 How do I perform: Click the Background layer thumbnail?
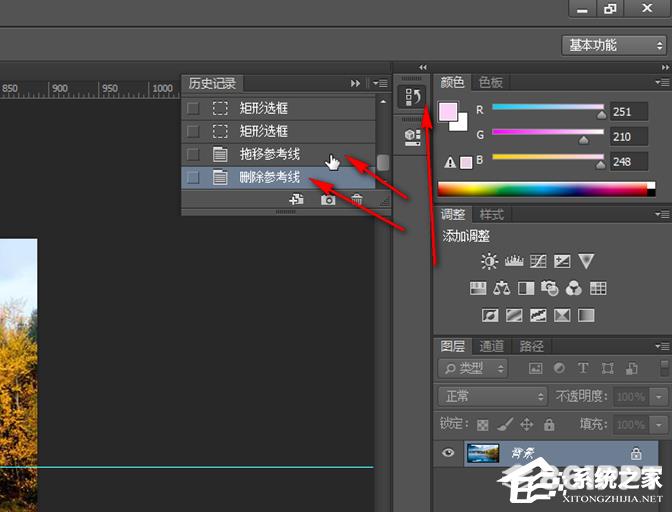483,453
